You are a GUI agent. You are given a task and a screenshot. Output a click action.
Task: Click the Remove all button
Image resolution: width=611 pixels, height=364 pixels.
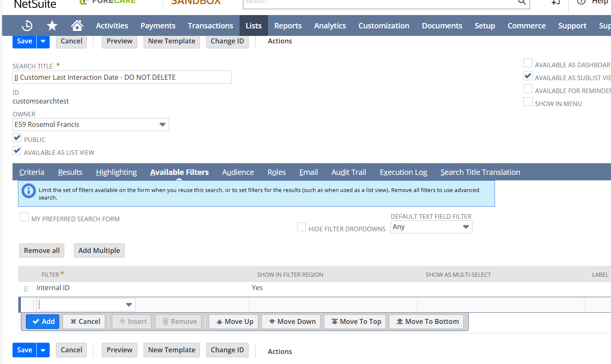tap(42, 250)
